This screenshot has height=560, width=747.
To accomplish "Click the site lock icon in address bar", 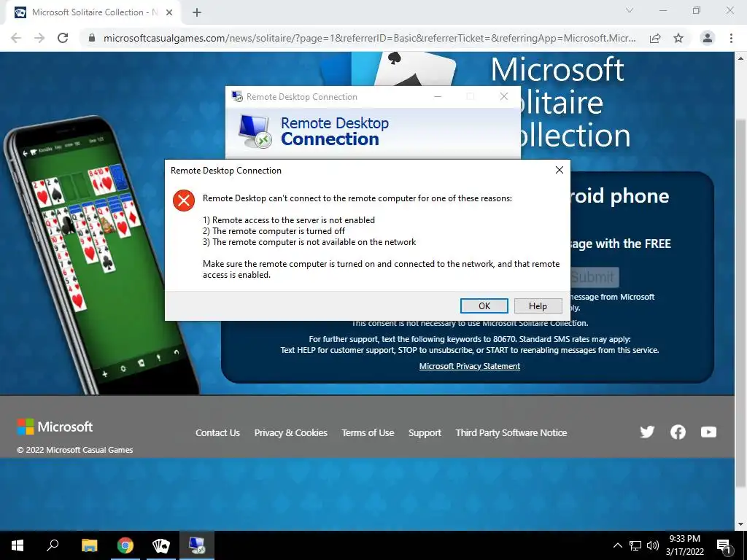I will (92, 38).
